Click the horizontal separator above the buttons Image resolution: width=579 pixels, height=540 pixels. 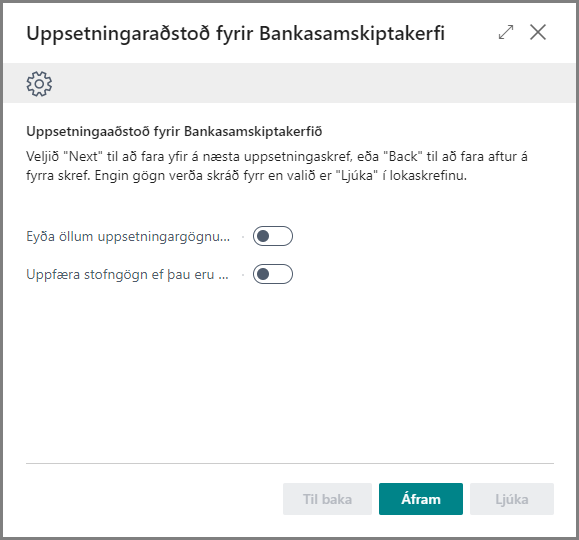290,463
